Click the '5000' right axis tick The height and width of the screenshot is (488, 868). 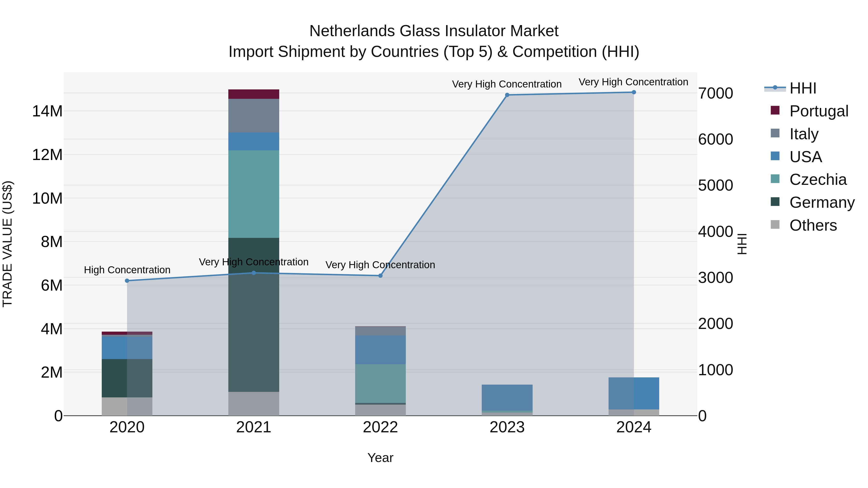click(x=716, y=186)
